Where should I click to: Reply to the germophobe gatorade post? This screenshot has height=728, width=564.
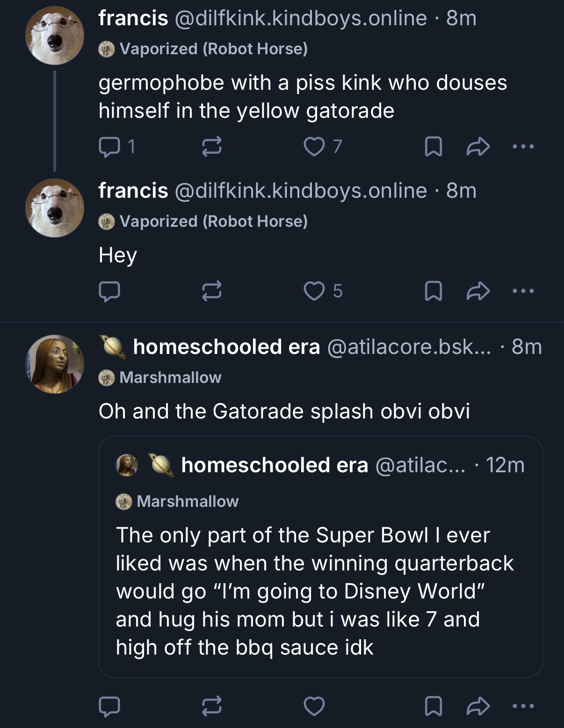pyautogui.click(x=109, y=147)
